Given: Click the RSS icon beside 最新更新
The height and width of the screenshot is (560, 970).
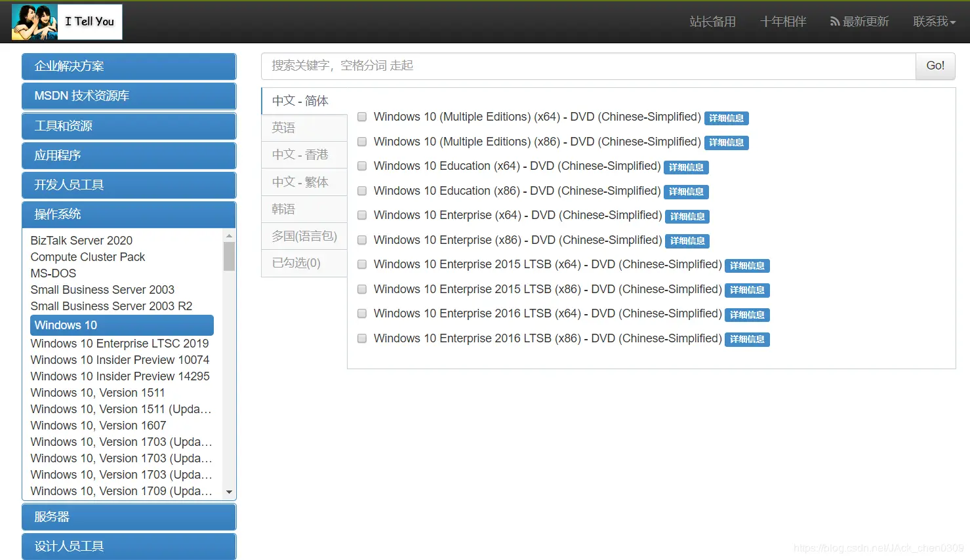Looking at the screenshot, I should tap(835, 22).
